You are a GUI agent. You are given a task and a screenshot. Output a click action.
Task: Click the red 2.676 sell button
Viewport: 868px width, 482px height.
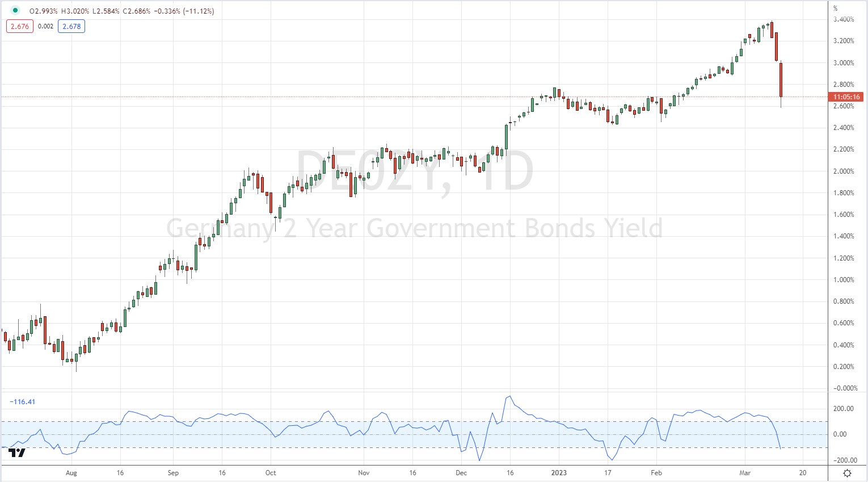click(20, 26)
